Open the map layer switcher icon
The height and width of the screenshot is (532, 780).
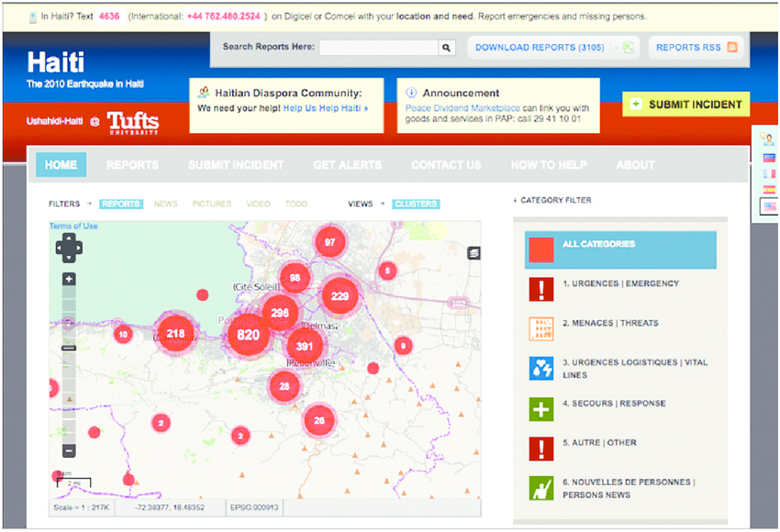point(474,253)
